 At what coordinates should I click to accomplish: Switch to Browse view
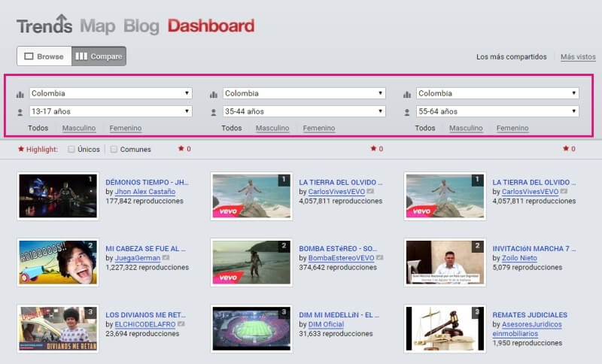(x=44, y=56)
